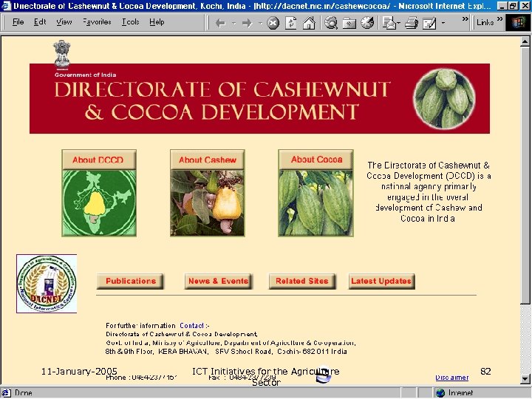Click the cashew fruit photo
Viewport: 532px width, 399px height.
pos(208,203)
